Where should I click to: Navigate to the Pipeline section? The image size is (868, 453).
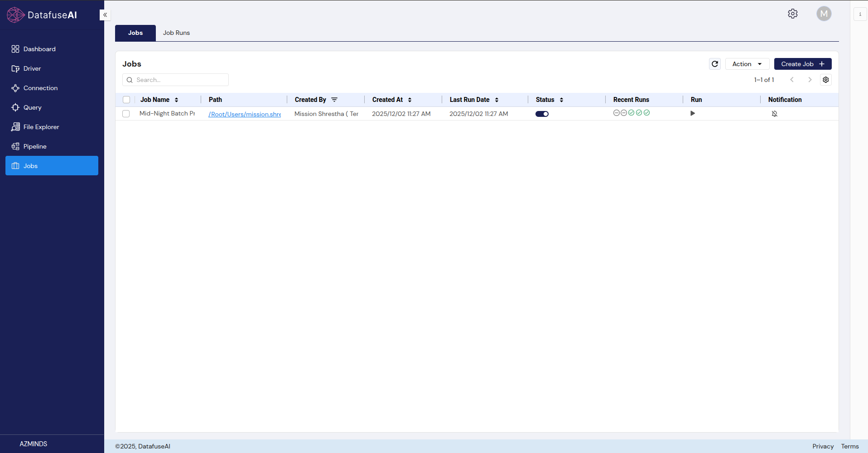[35, 146]
